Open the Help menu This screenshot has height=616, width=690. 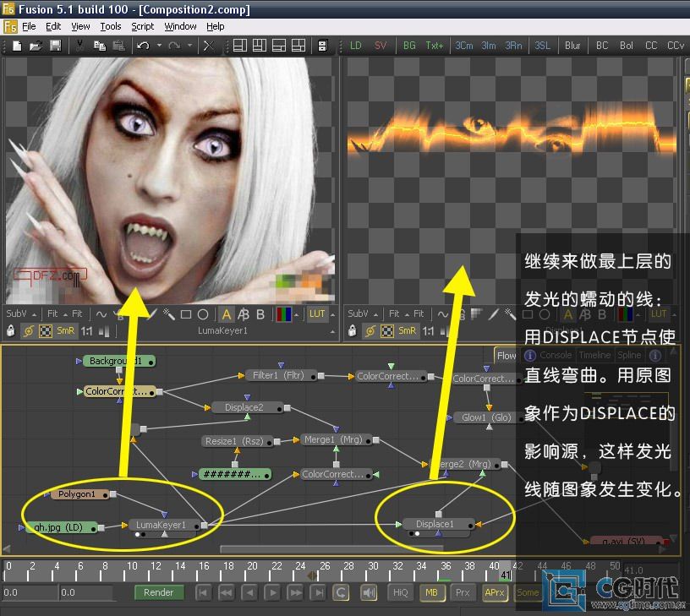point(215,26)
